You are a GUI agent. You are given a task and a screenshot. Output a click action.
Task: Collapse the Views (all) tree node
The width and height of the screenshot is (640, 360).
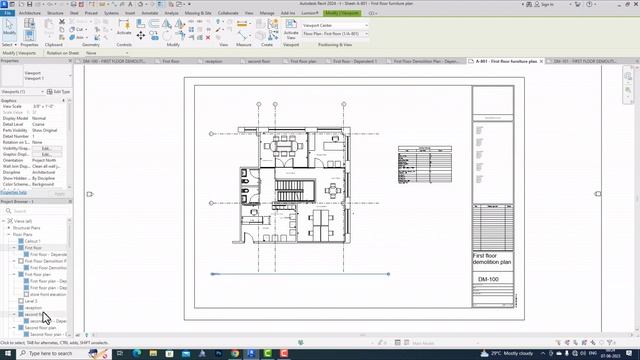(x=4, y=221)
